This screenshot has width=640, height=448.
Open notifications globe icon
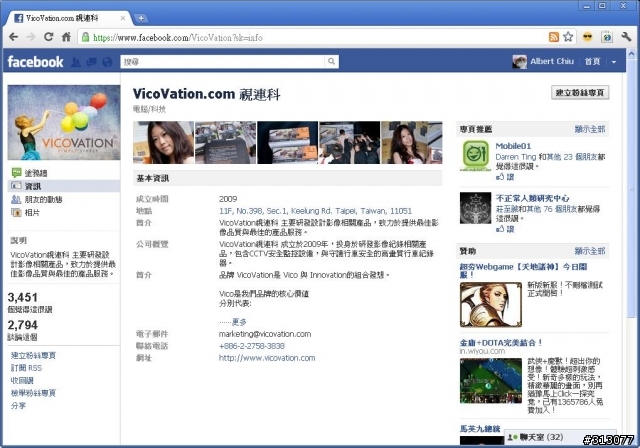107,62
